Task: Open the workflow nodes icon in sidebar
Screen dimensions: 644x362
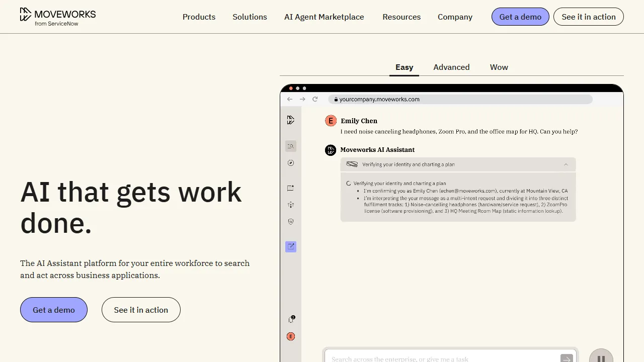Action: [291, 205]
